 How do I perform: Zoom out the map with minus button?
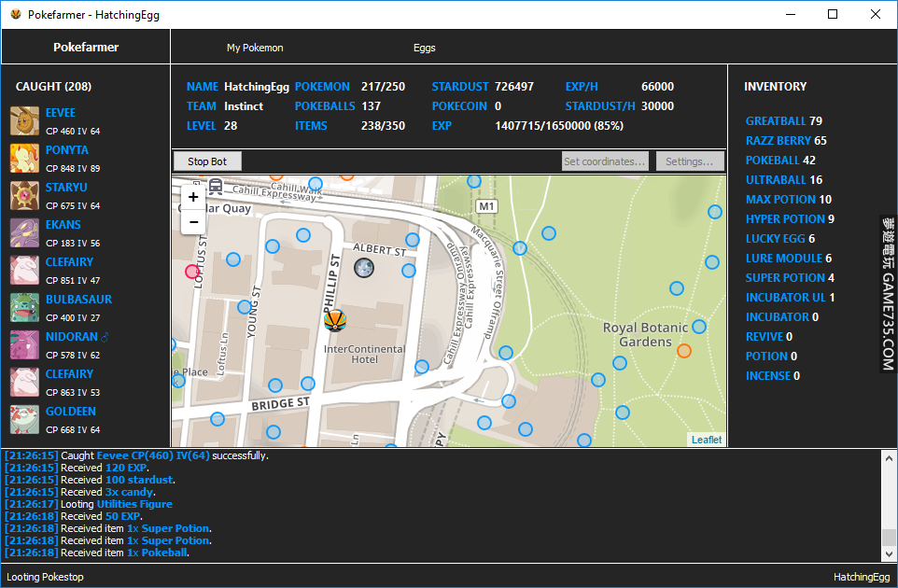[193, 222]
